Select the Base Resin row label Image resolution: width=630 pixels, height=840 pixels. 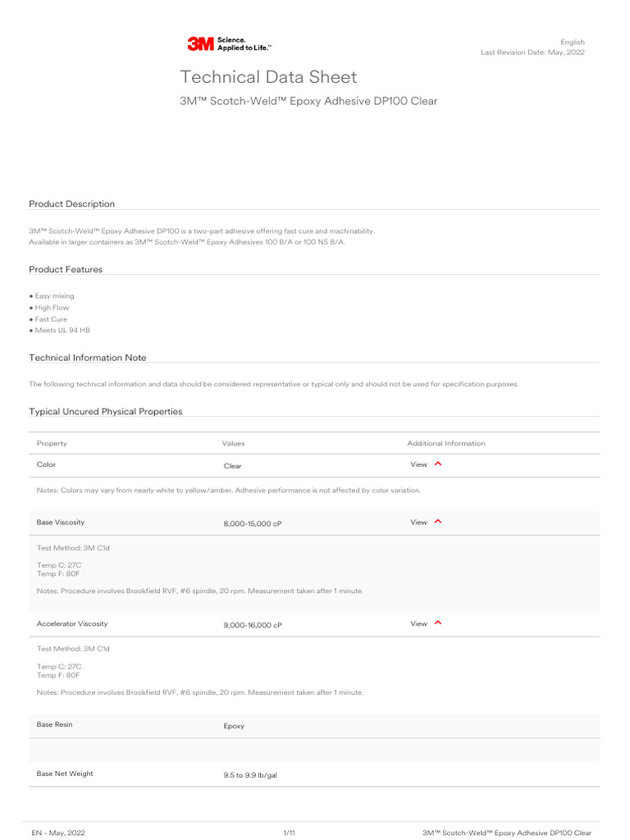(x=54, y=725)
